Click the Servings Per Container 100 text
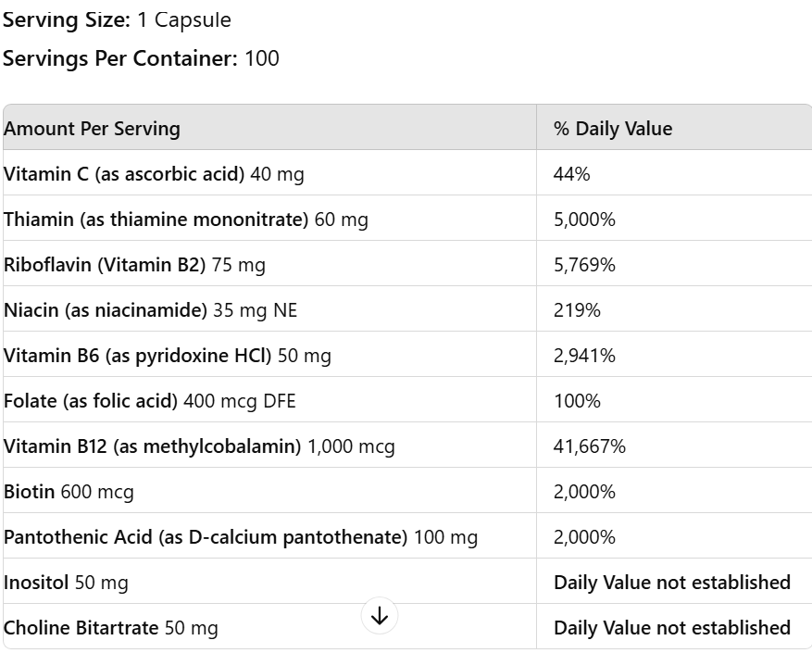Image resolution: width=812 pixels, height=653 pixels. (x=141, y=58)
